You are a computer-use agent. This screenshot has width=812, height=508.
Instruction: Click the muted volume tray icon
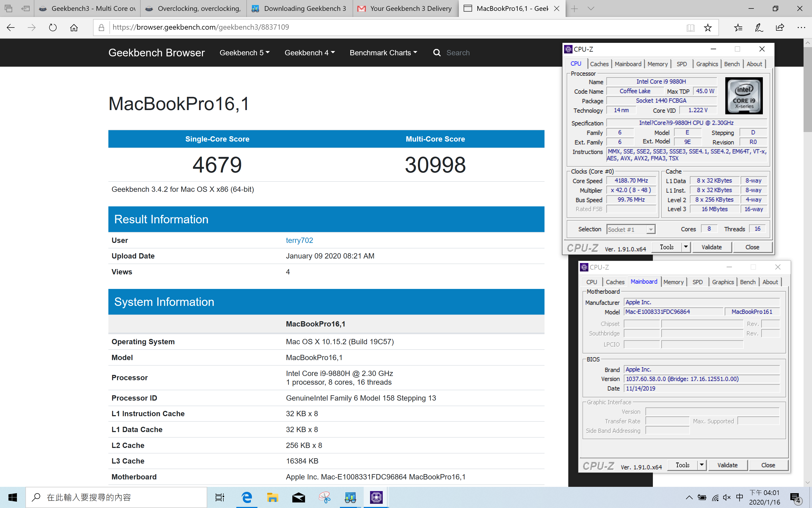pos(727,498)
